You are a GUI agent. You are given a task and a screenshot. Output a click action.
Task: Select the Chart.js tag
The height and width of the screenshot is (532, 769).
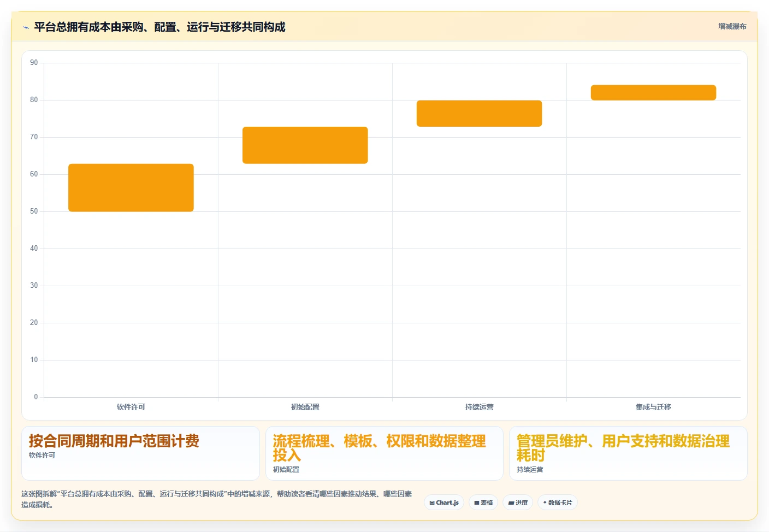coord(444,503)
